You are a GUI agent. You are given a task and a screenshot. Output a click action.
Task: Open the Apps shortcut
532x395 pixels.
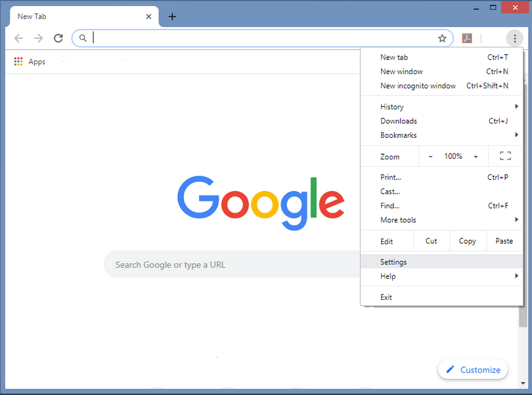pos(30,61)
